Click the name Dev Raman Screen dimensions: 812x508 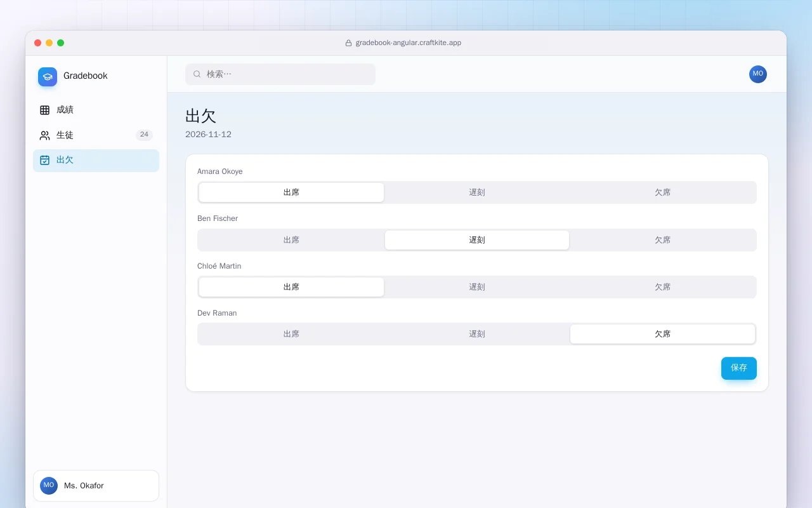[x=217, y=313]
